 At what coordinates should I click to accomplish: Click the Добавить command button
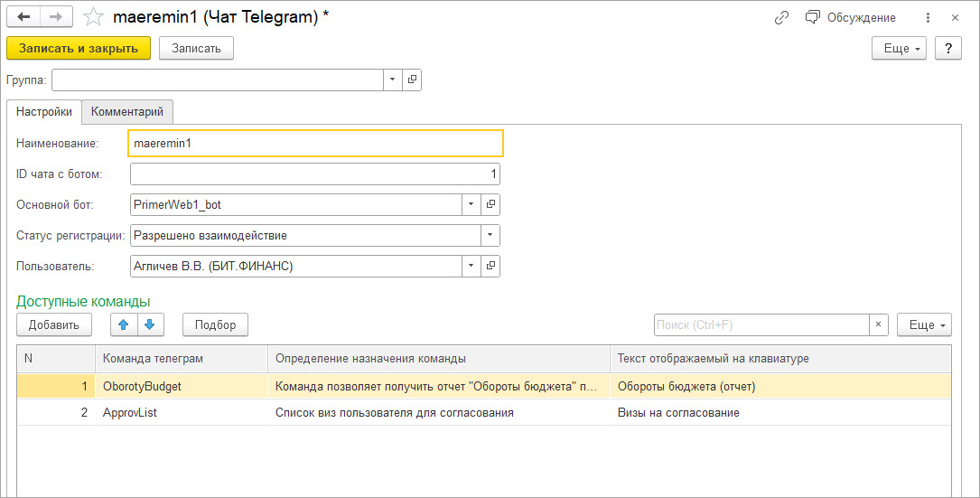click(x=54, y=324)
